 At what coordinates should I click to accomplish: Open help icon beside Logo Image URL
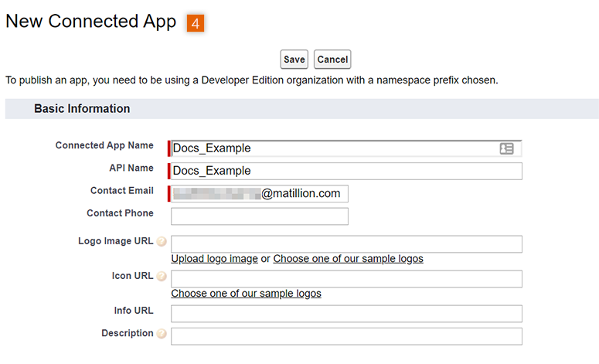coord(162,241)
